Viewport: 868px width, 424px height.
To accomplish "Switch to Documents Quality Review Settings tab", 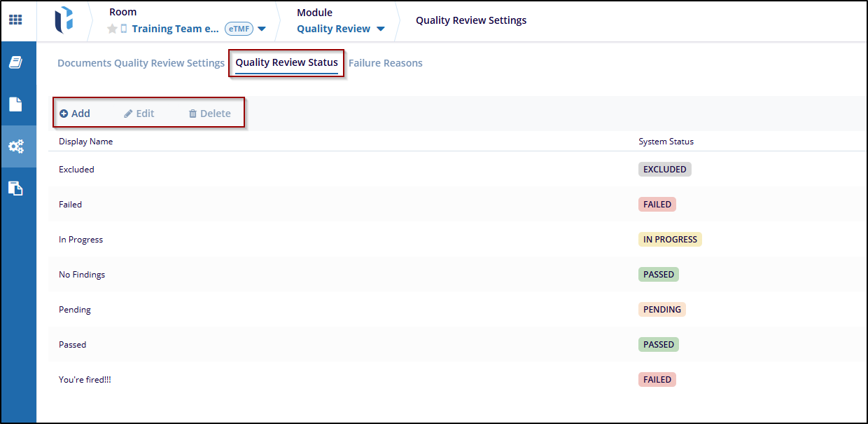I will click(141, 63).
